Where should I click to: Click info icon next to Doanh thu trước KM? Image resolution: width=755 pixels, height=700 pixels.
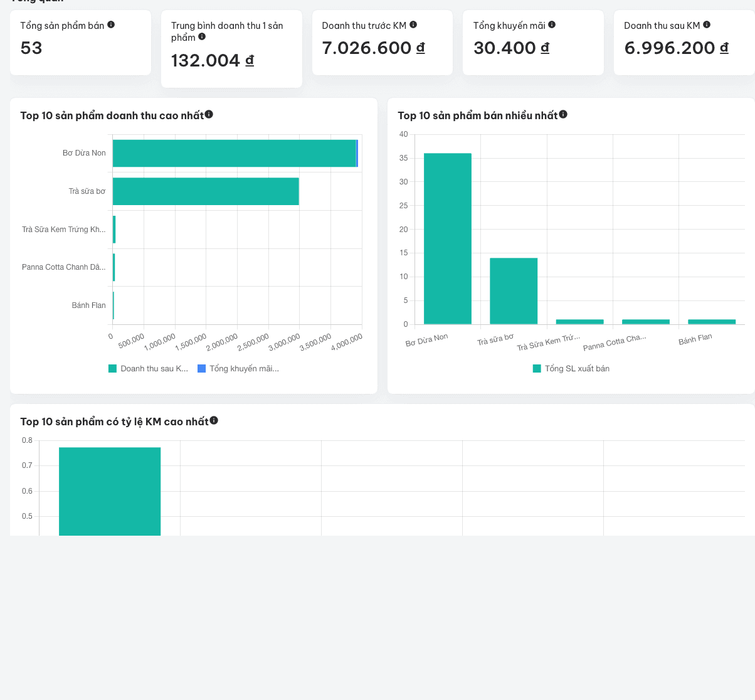tap(413, 24)
